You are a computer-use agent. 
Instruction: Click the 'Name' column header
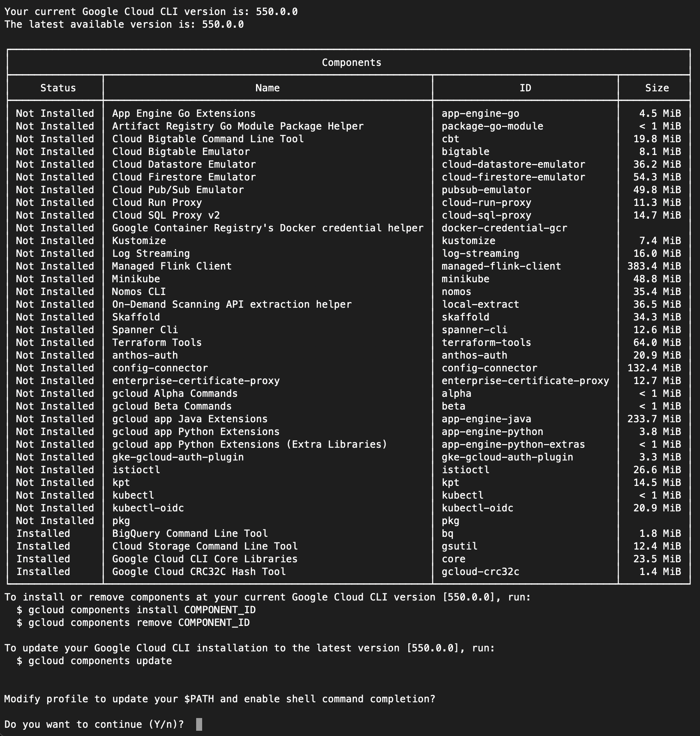point(267,88)
